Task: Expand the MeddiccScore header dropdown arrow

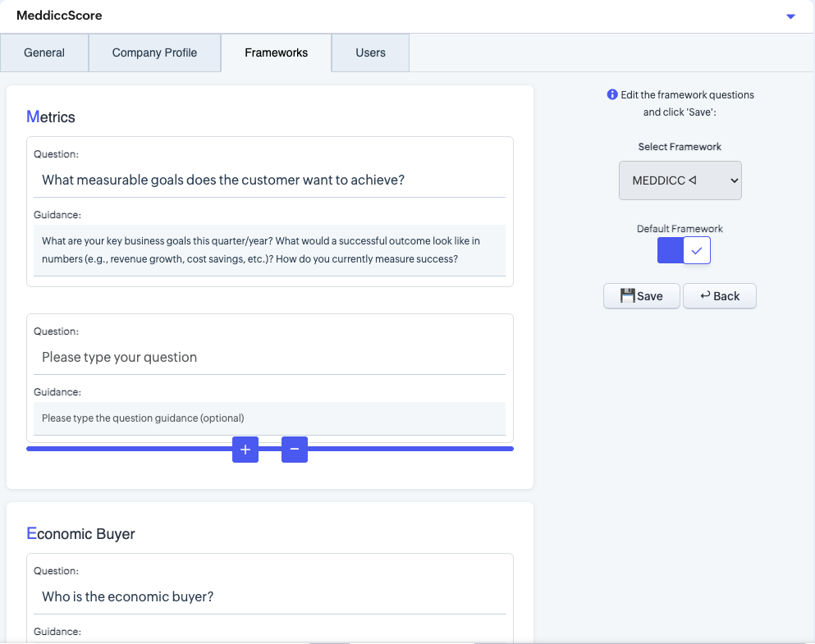Action: pyautogui.click(x=790, y=16)
